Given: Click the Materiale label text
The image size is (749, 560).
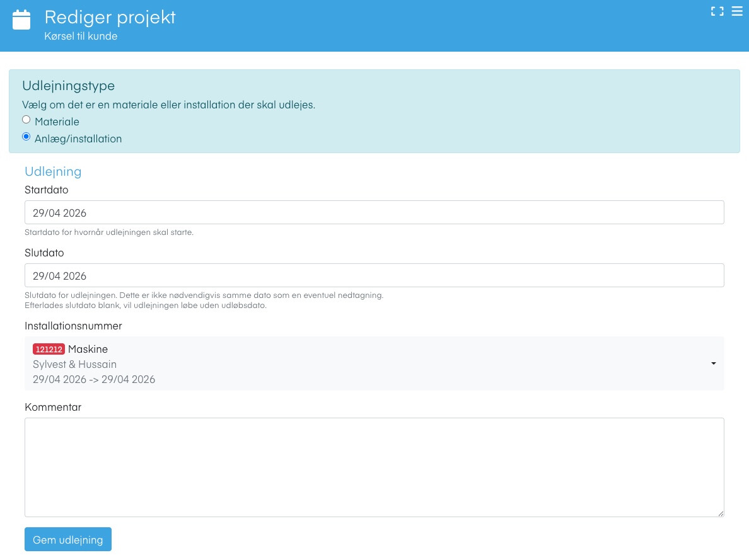Looking at the screenshot, I should point(57,122).
